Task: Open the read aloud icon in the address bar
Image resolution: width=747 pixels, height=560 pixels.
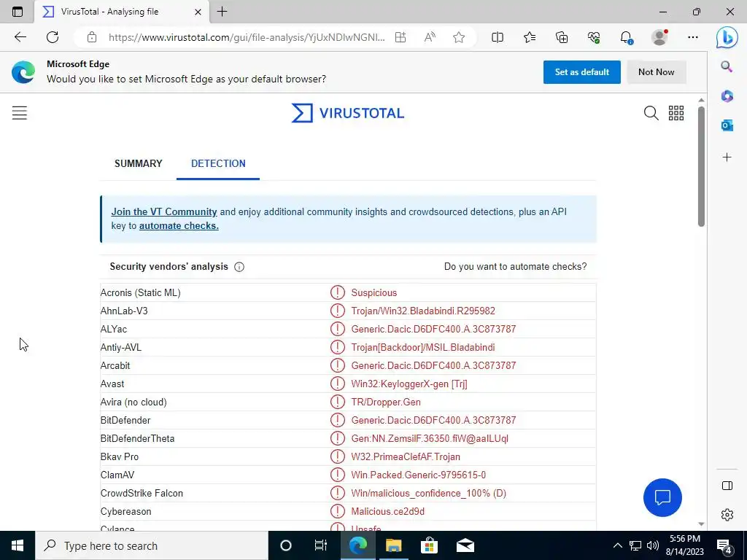Action: coord(430,37)
